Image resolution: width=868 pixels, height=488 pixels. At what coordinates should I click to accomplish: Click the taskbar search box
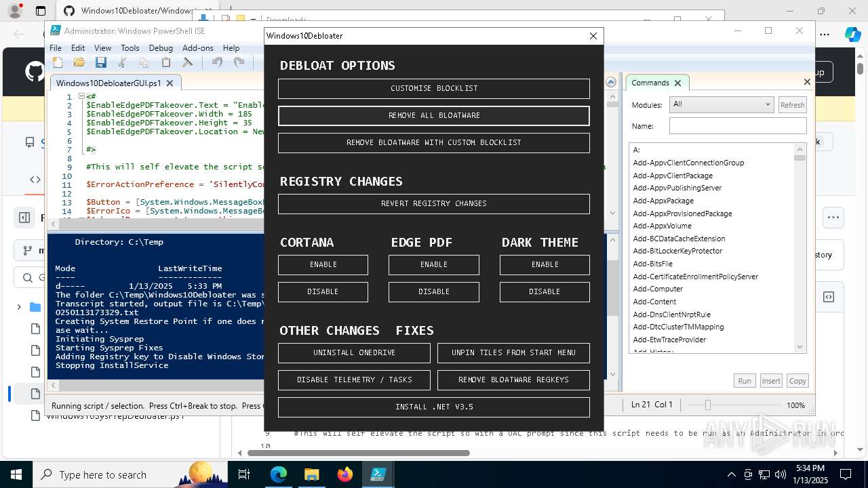(129, 474)
